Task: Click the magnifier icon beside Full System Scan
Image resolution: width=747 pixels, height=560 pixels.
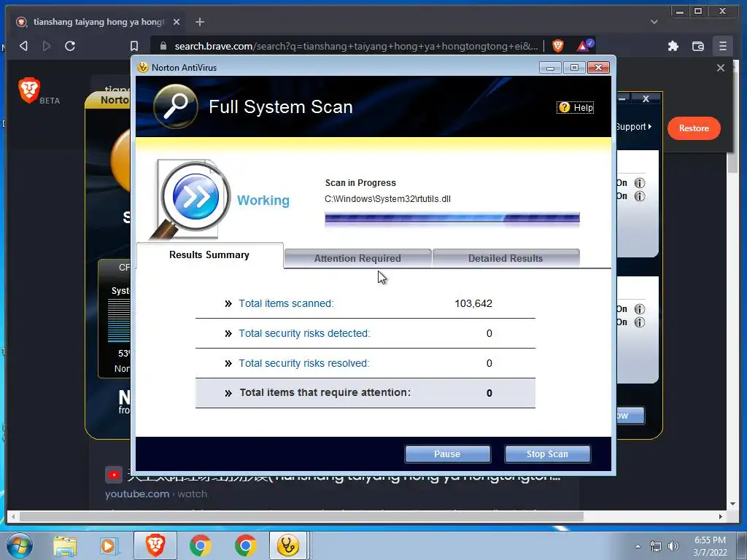Action: coord(176,106)
